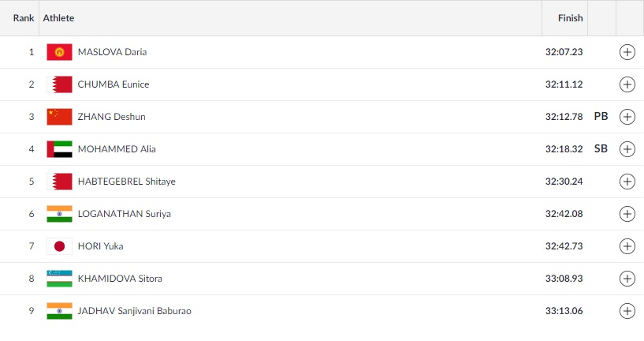Click plus icon for JADHAV Sanjivani Baburao

(627, 311)
